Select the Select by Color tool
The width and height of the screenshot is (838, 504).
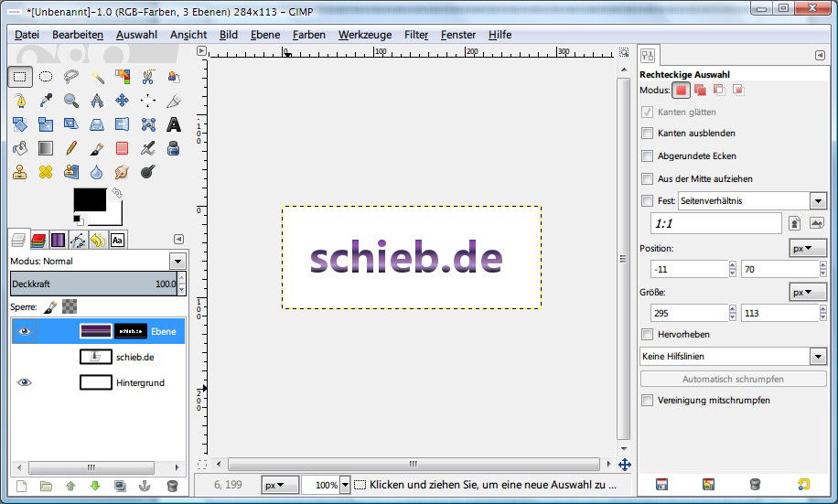click(123, 77)
